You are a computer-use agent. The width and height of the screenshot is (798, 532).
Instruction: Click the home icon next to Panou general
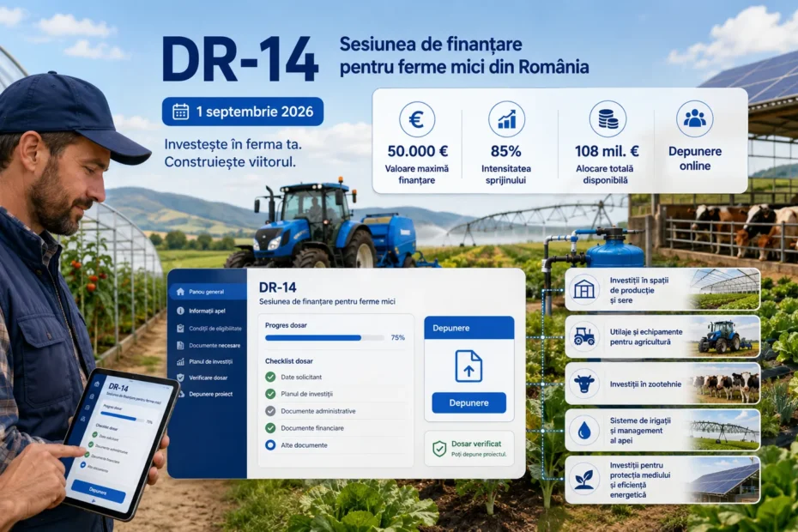180,292
